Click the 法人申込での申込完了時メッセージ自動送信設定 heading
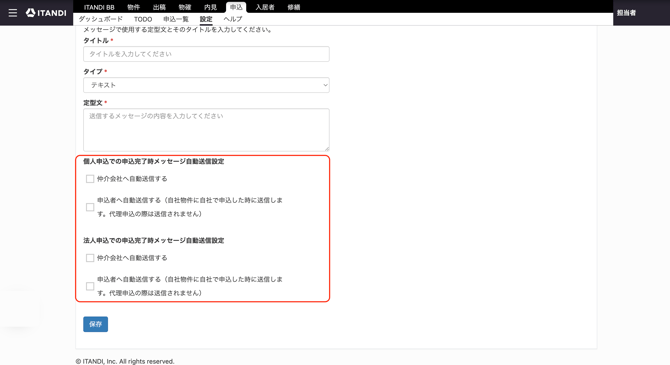 [x=153, y=240]
